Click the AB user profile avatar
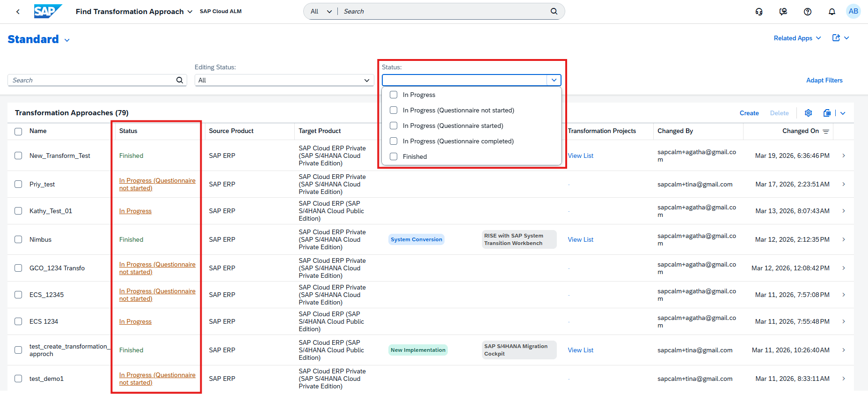 [853, 11]
